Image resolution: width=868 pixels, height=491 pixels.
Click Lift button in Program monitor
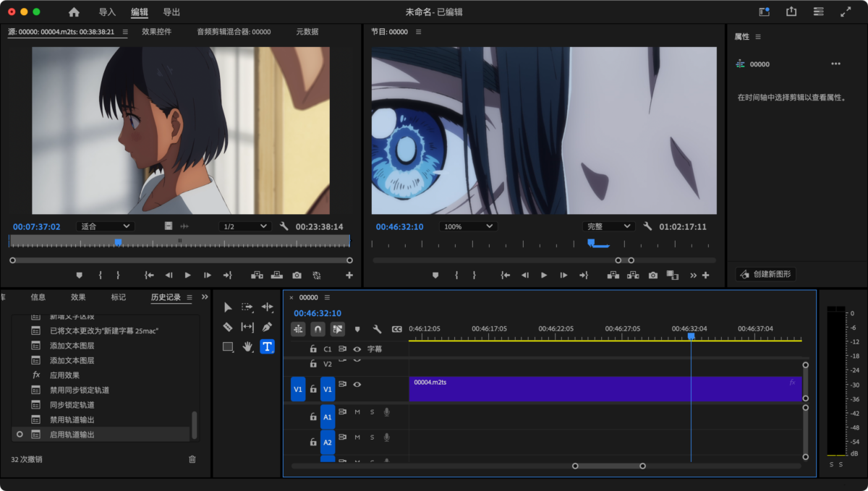pyautogui.click(x=613, y=276)
